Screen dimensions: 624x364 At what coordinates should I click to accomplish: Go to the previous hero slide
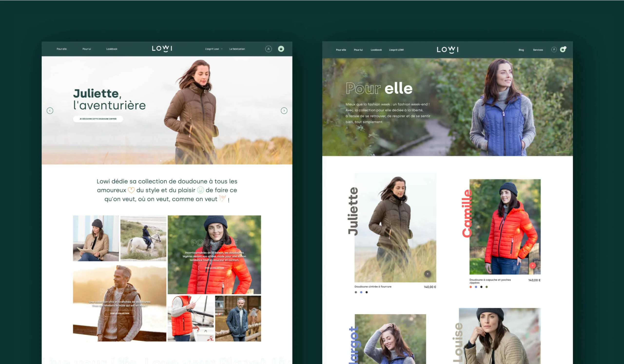click(x=50, y=111)
